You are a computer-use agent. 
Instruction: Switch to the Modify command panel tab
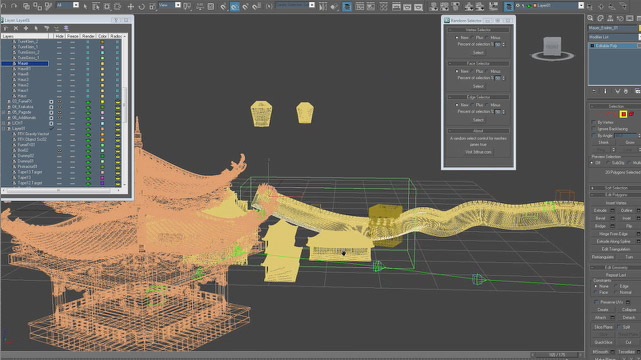coord(600,18)
